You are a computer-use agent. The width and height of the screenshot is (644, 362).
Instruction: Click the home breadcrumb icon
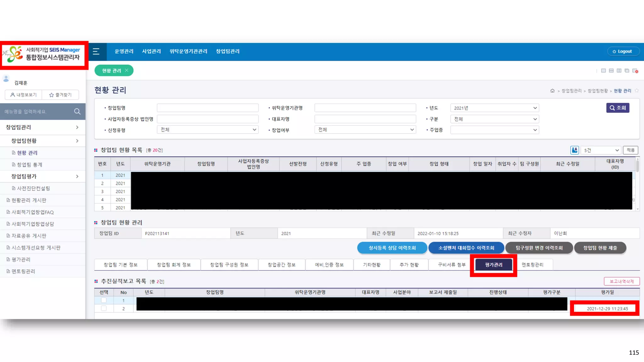[552, 91]
